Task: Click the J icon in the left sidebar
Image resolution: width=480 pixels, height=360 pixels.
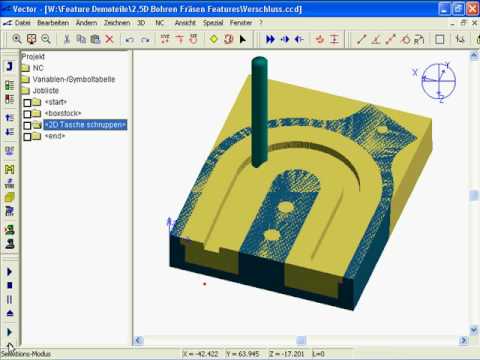Action: coord(10,66)
